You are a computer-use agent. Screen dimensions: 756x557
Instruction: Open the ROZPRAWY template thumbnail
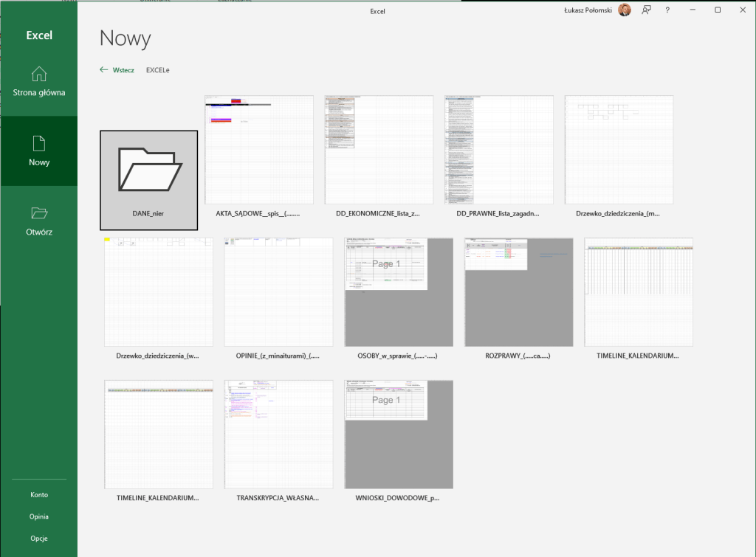(x=519, y=292)
